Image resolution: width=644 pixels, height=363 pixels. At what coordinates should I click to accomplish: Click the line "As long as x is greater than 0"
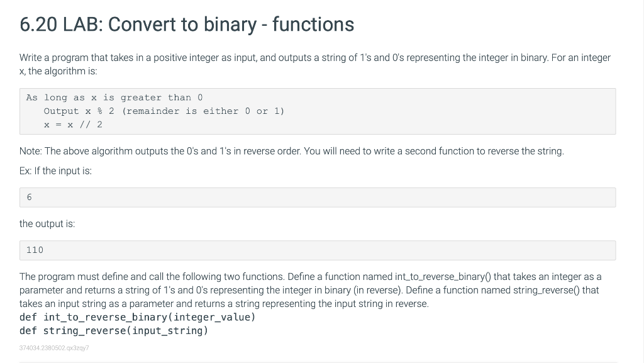click(x=114, y=98)
